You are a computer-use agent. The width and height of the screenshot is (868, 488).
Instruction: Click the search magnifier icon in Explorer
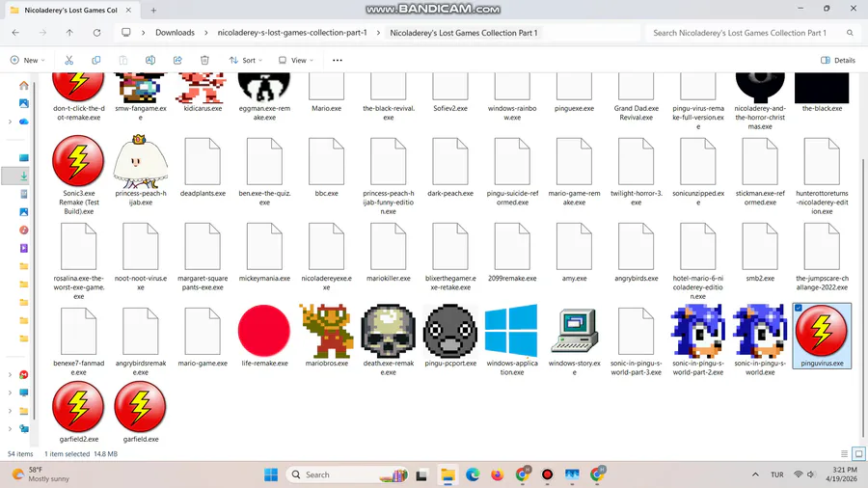(850, 33)
